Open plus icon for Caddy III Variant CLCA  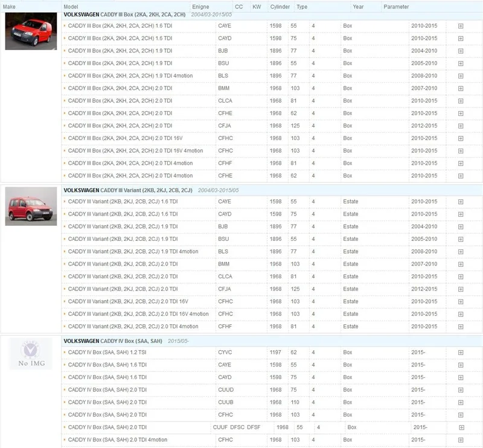coord(461,277)
